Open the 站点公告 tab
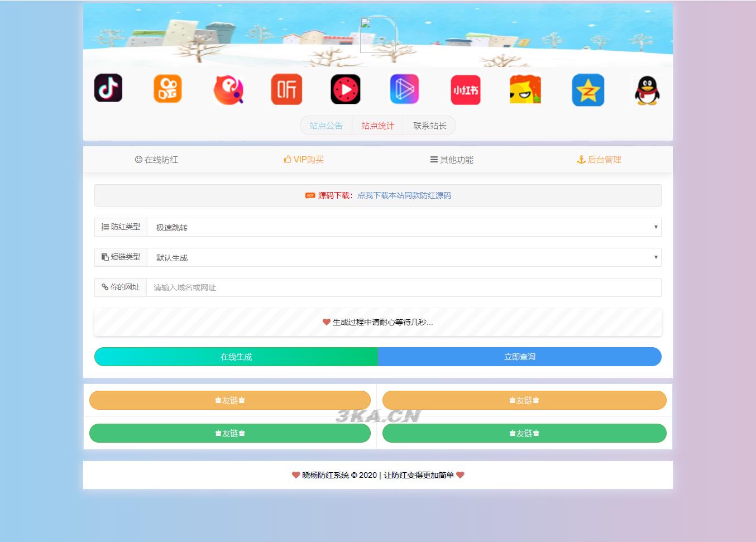 [x=326, y=126]
